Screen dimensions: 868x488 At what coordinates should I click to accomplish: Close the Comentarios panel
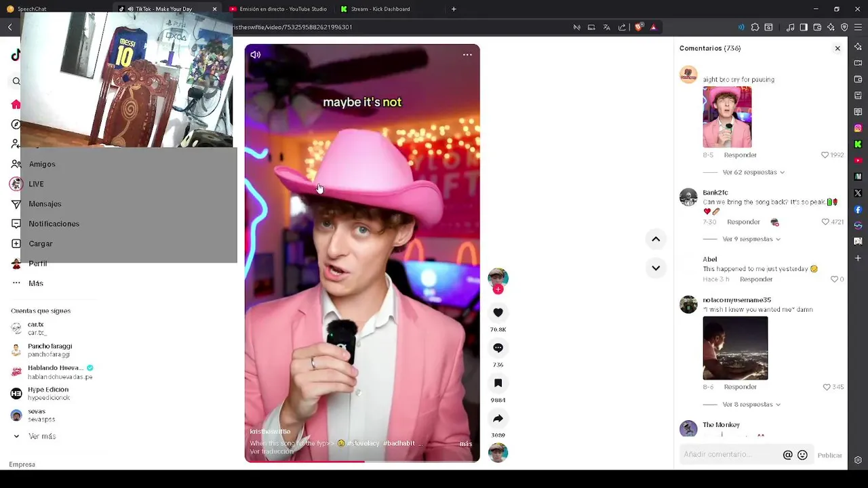pyautogui.click(x=837, y=48)
